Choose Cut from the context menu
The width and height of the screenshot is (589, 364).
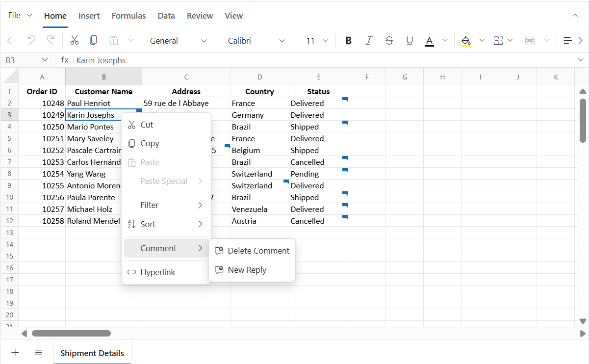tap(166, 125)
